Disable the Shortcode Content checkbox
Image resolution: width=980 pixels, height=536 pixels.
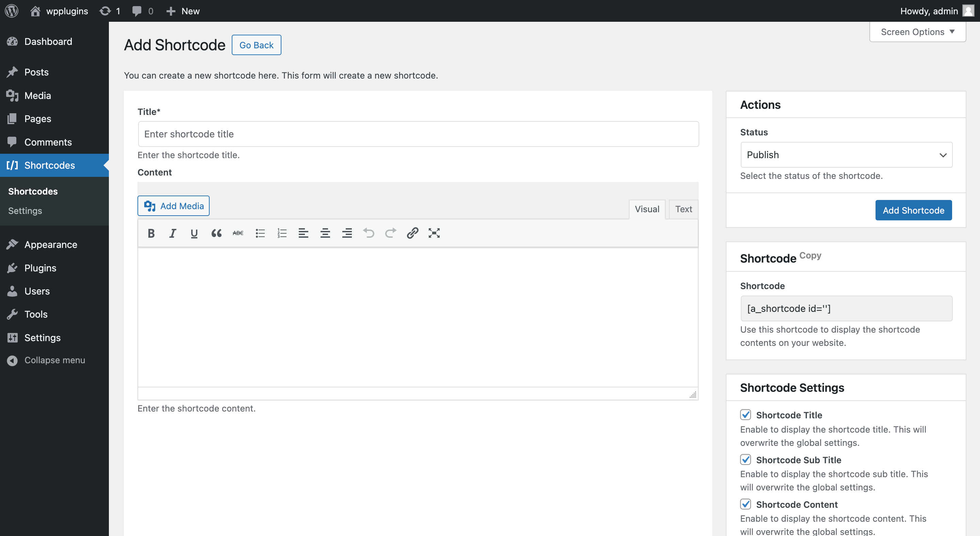click(x=745, y=504)
